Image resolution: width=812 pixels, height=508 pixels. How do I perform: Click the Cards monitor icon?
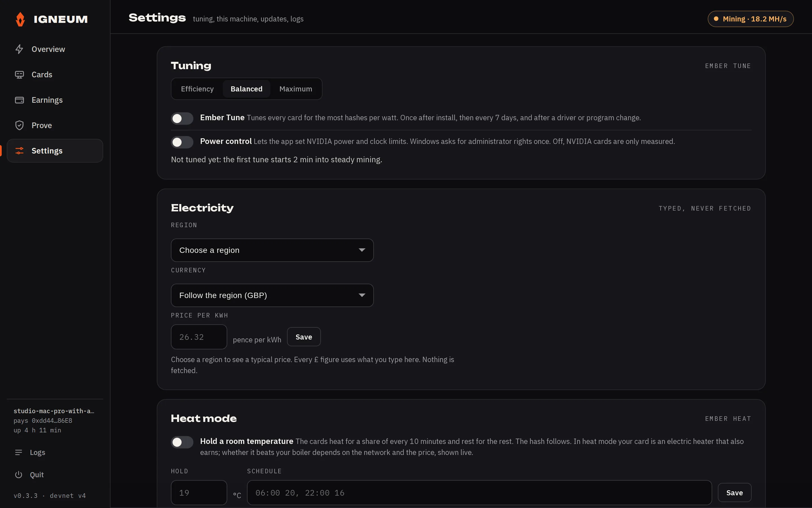(19, 75)
